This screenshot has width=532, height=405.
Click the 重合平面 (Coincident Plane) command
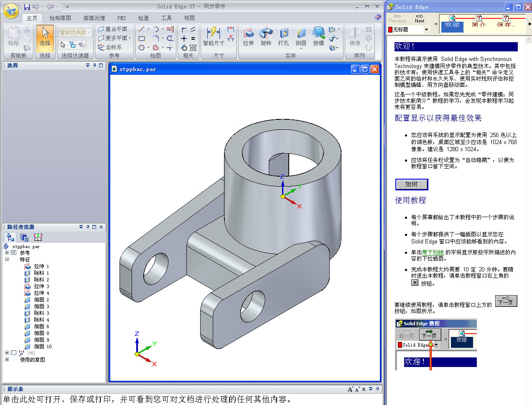click(x=113, y=29)
